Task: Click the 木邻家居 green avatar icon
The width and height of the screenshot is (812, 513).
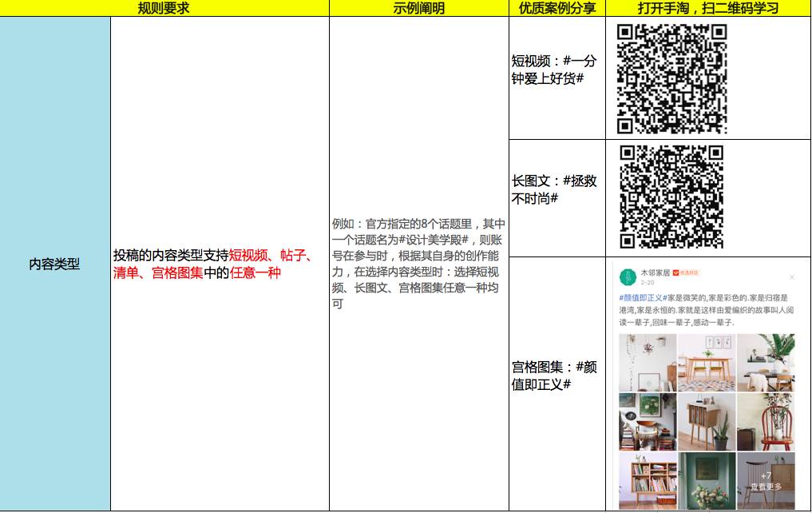Action: (628, 276)
